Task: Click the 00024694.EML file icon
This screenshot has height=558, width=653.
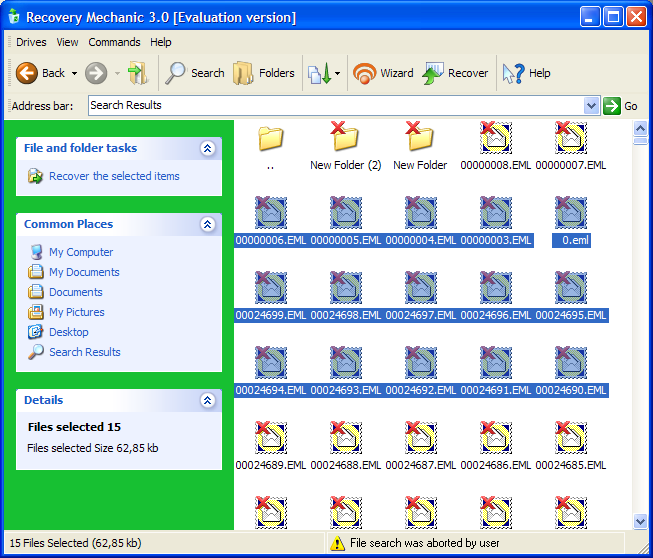Action: point(271,362)
